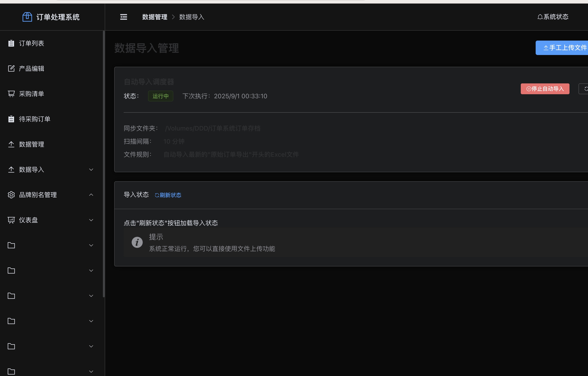Screen dimensions: 588x376
Task: Open 订单列表 from the sidebar
Action: tap(31, 44)
